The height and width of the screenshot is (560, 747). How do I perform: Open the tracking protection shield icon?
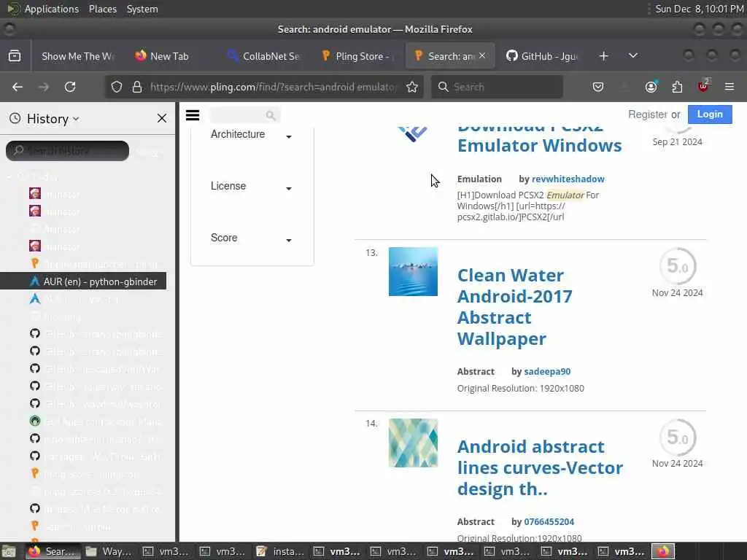[x=117, y=87]
